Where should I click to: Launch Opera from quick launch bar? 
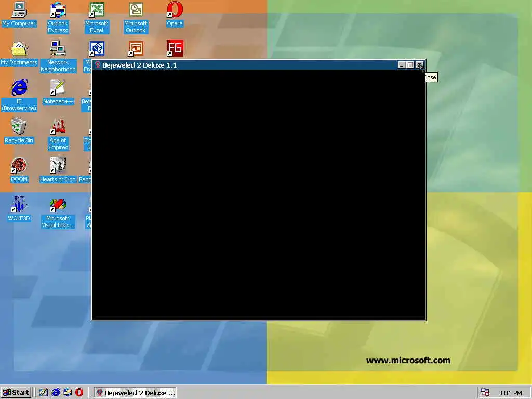point(79,393)
